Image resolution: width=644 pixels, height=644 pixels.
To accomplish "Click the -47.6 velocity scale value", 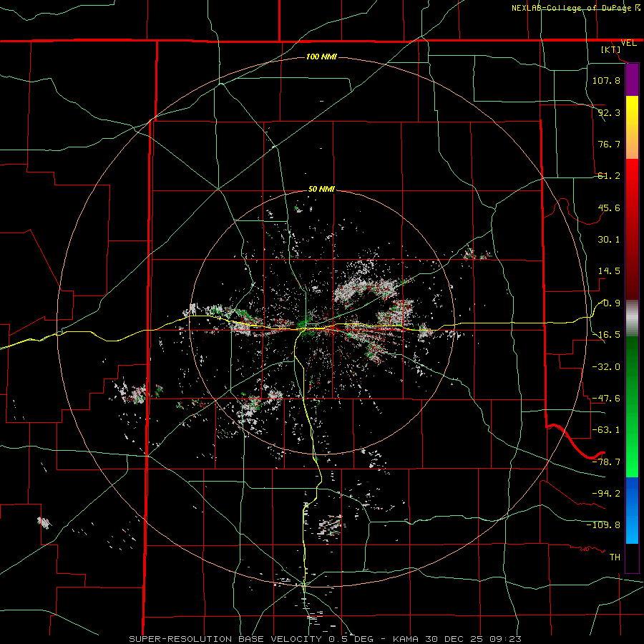I will [606, 399].
